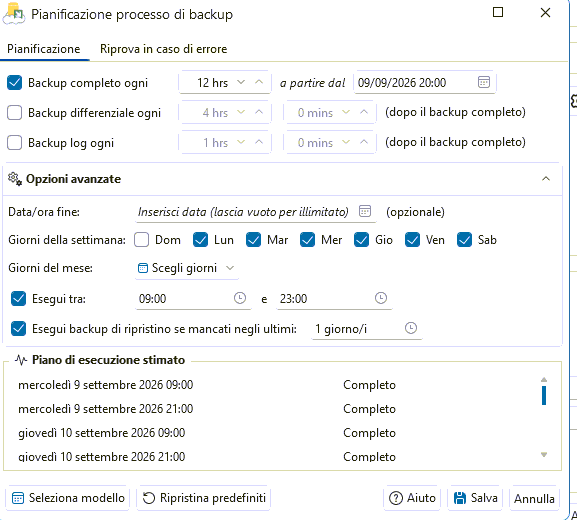Uncheck the Esegui tra time window checkbox
The image size is (577, 520).
(18, 298)
